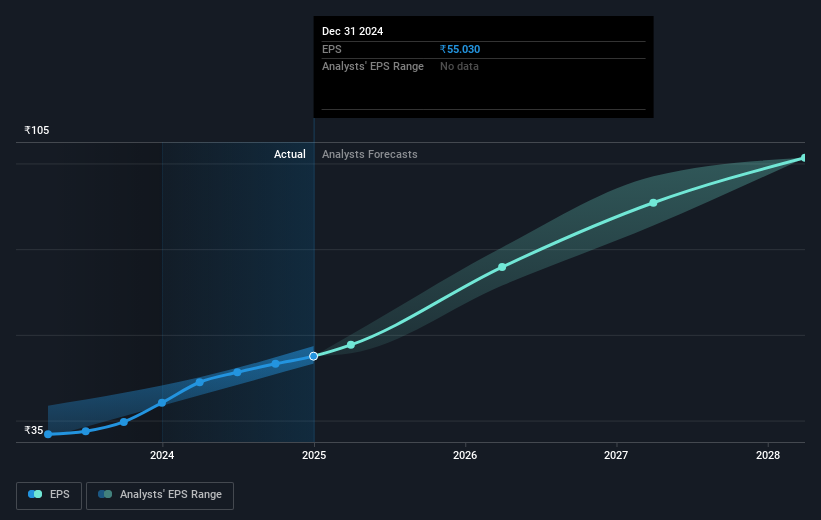
Task: Click the ₹105 y-axis label
Action: click(37, 130)
